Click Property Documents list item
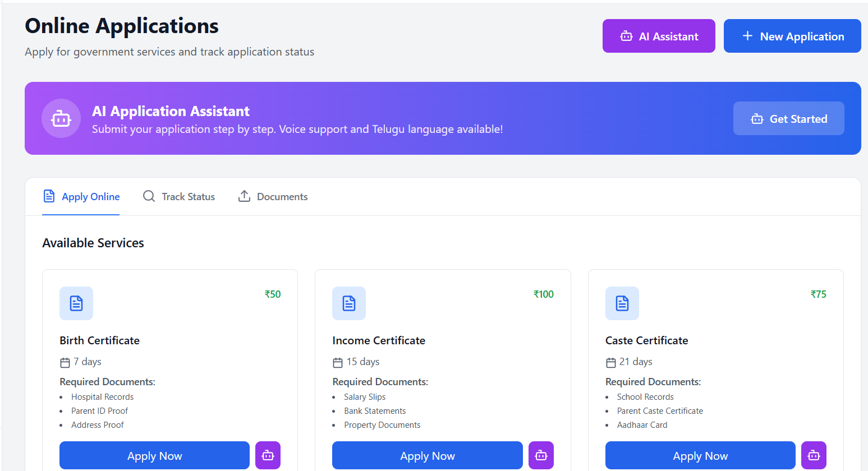This screenshot has width=868, height=471. (383, 425)
